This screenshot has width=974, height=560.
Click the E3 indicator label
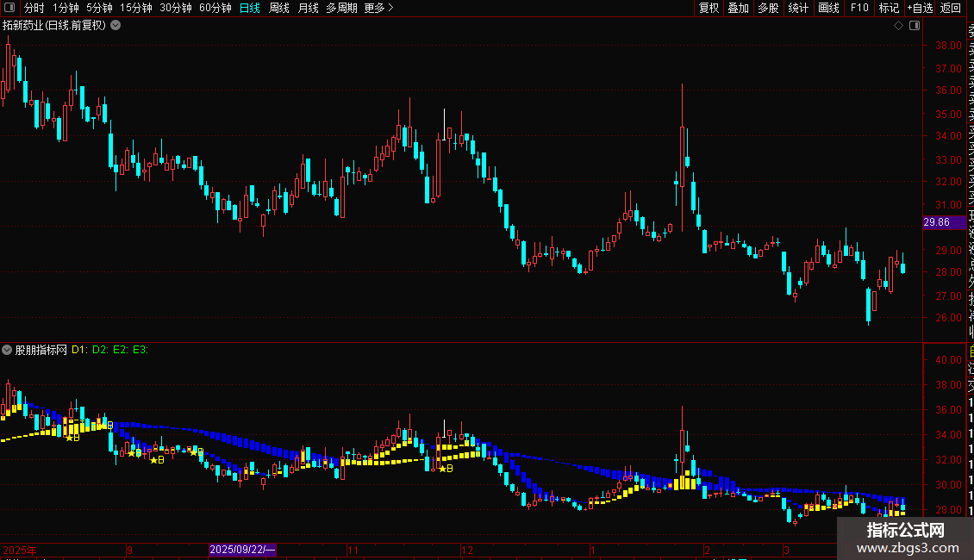pos(140,350)
